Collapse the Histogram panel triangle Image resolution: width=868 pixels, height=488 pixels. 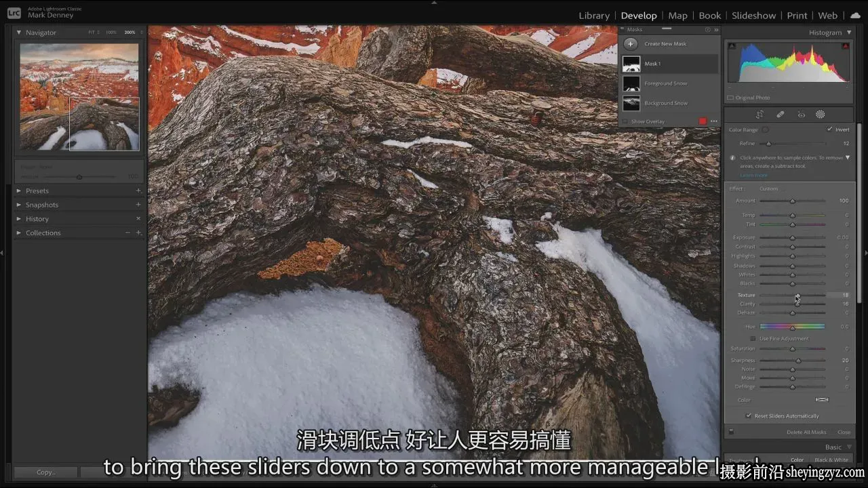[848, 33]
